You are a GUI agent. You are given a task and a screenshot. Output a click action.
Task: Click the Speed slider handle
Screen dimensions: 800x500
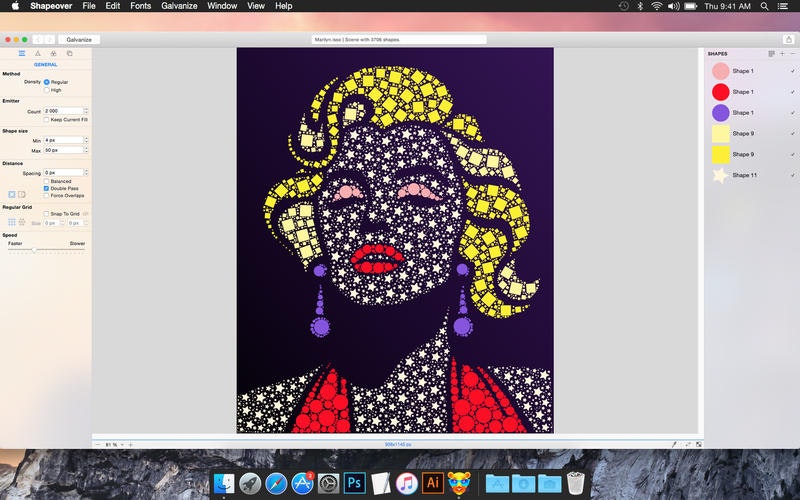click(34, 250)
